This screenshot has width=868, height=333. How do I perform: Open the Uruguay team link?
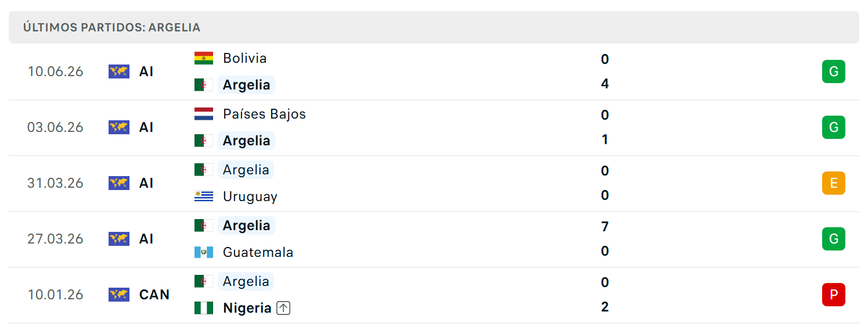click(x=250, y=196)
